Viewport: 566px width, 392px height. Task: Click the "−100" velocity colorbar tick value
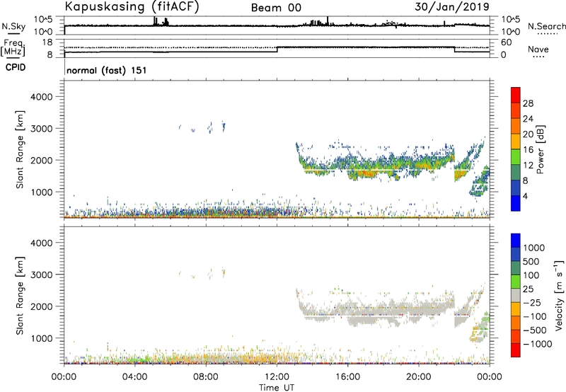pos(535,316)
